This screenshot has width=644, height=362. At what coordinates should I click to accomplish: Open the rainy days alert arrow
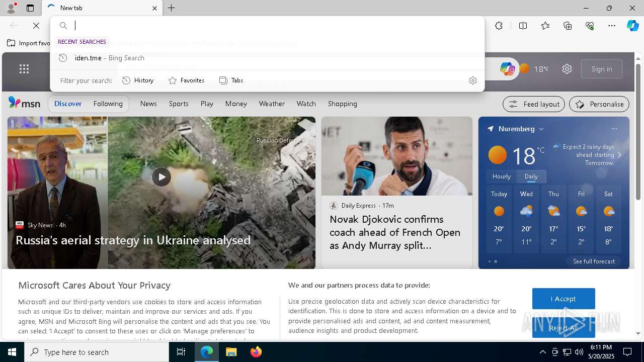click(x=619, y=155)
